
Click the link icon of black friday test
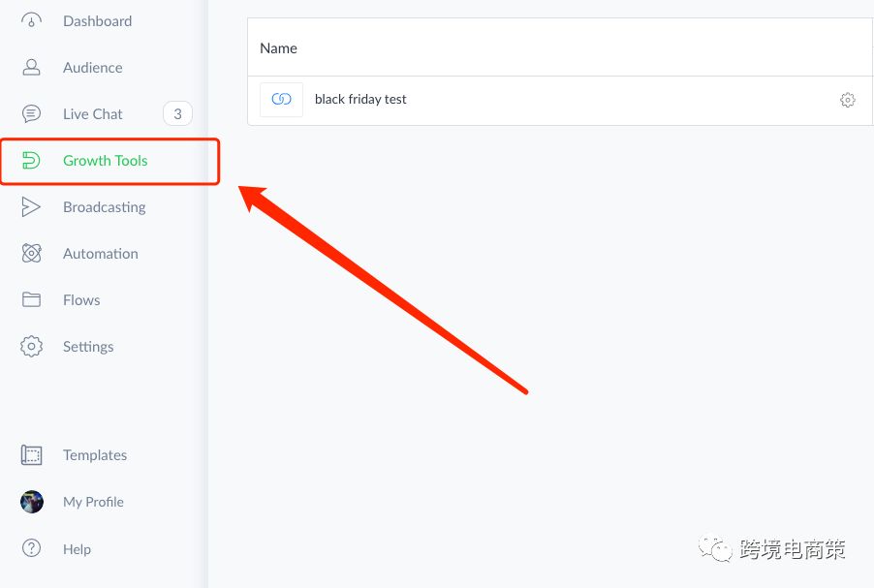click(x=282, y=99)
